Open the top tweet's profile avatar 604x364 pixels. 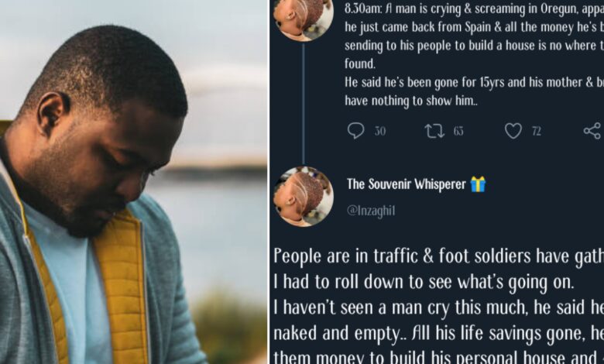[x=303, y=17]
